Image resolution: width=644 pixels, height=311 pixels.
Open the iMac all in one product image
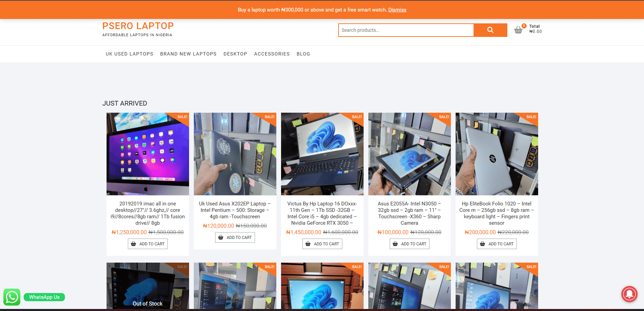(148, 154)
